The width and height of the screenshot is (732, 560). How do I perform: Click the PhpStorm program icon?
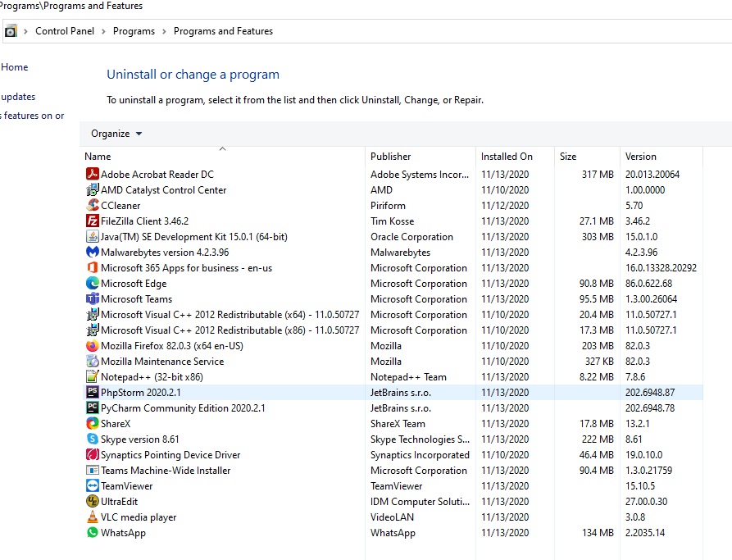click(93, 392)
